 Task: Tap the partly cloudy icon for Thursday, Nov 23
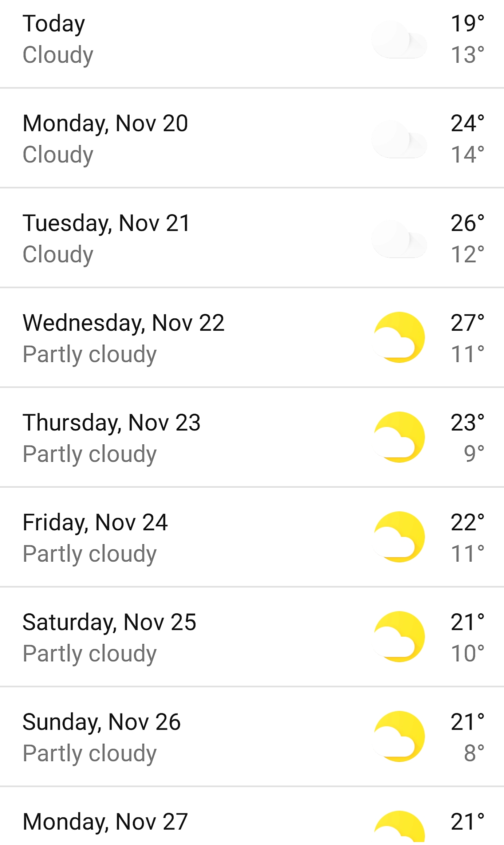tap(399, 437)
